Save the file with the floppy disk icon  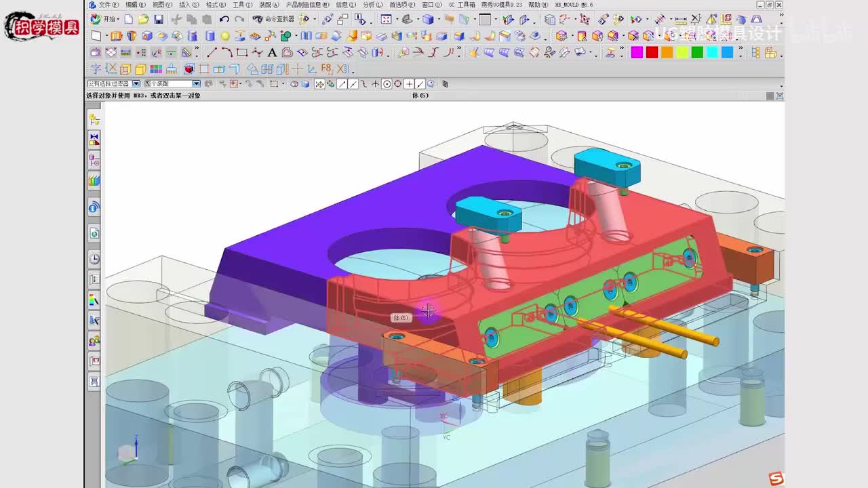159,20
